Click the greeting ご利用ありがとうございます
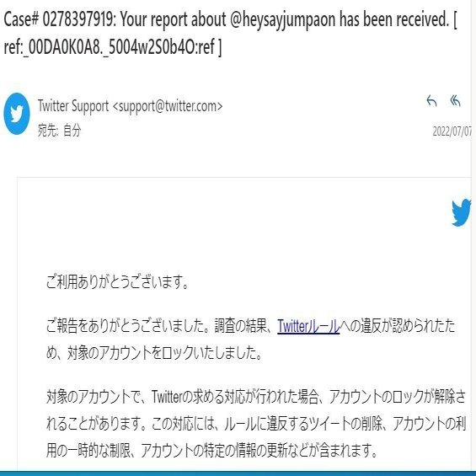The width and height of the screenshot is (476, 476). point(117,282)
